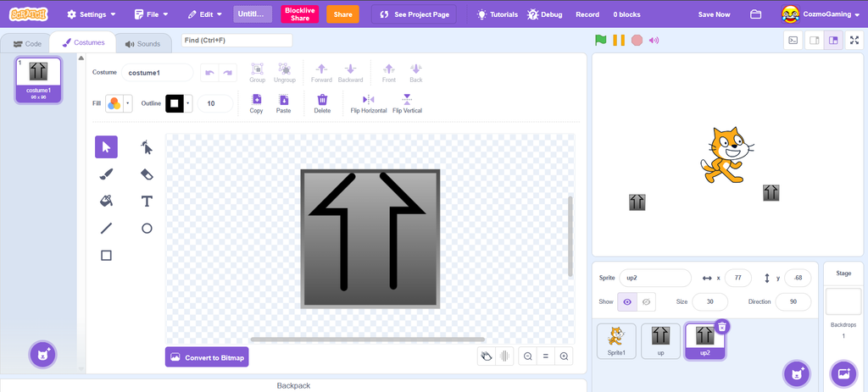Viewport: 868px width, 392px height.
Task: Click the Scratch logo
Action: (28, 14)
